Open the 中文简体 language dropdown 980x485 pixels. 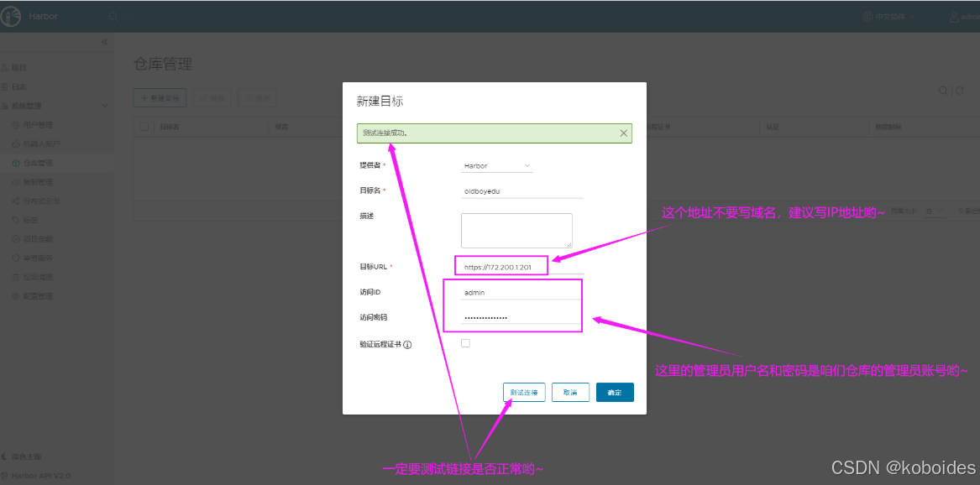click(888, 17)
